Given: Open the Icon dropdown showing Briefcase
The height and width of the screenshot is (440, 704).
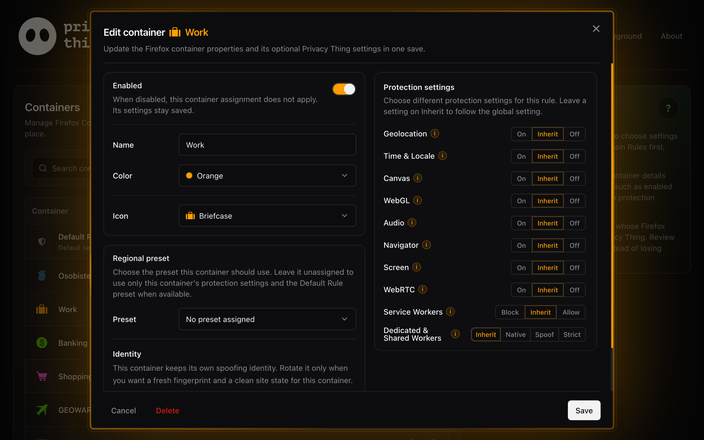Looking at the screenshot, I should click(267, 216).
